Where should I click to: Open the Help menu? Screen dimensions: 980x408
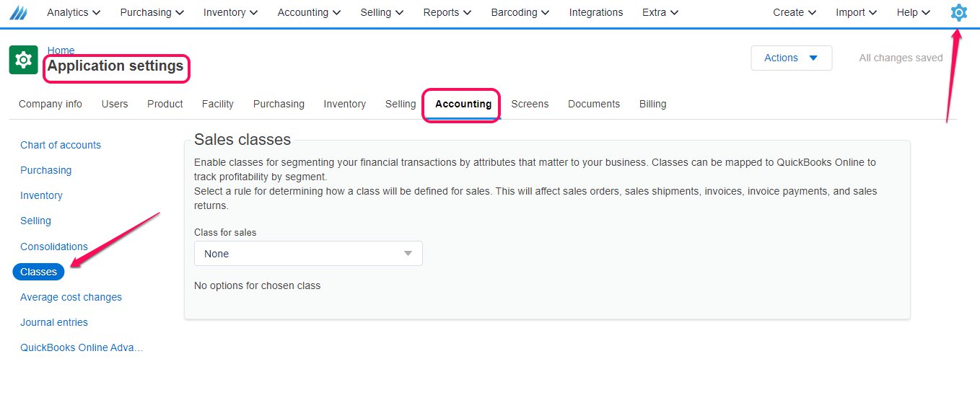(x=914, y=12)
